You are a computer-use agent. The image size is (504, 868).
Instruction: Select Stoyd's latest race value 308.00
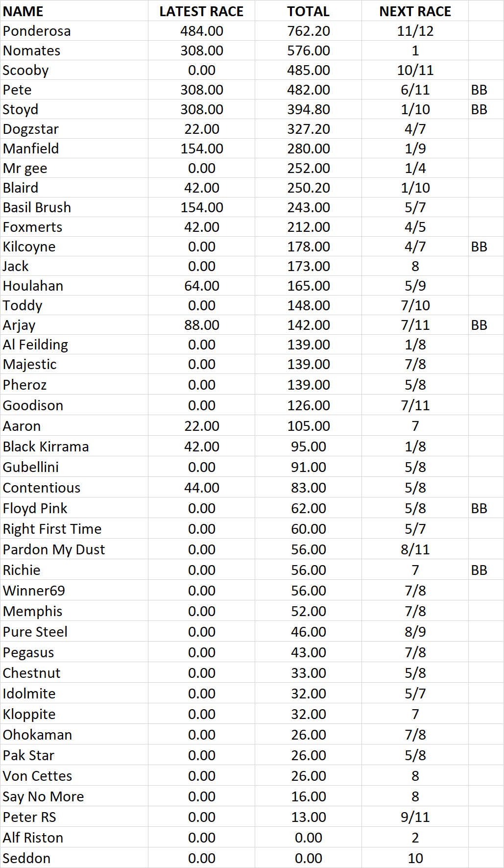(x=201, y=109)
